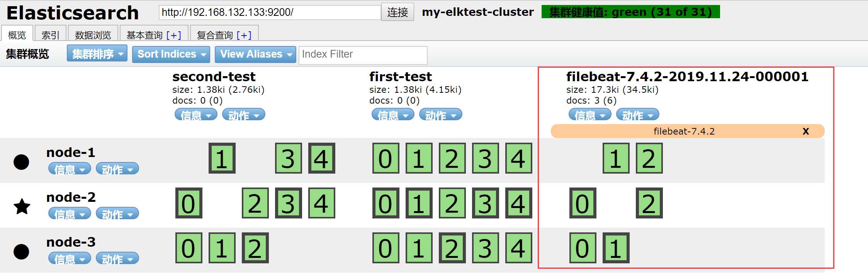
Task: Open 动作 dropdown for node-3
Action: [x=117, y=258]
